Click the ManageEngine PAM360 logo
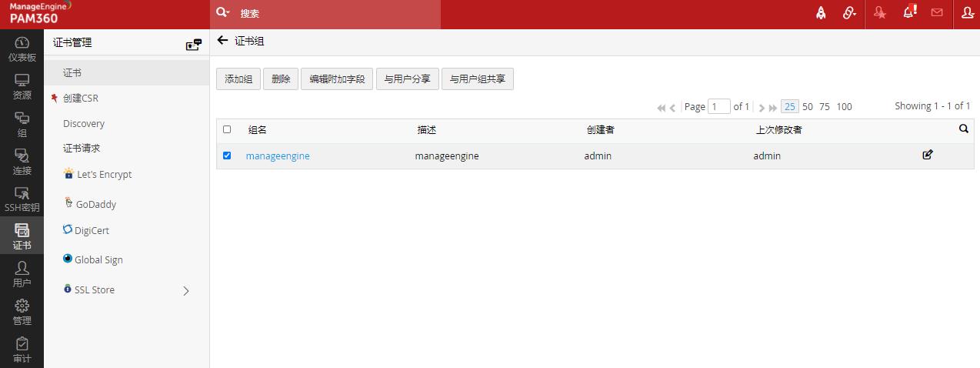The width and height of the screenshot is (980, 368). pos(40,12)
